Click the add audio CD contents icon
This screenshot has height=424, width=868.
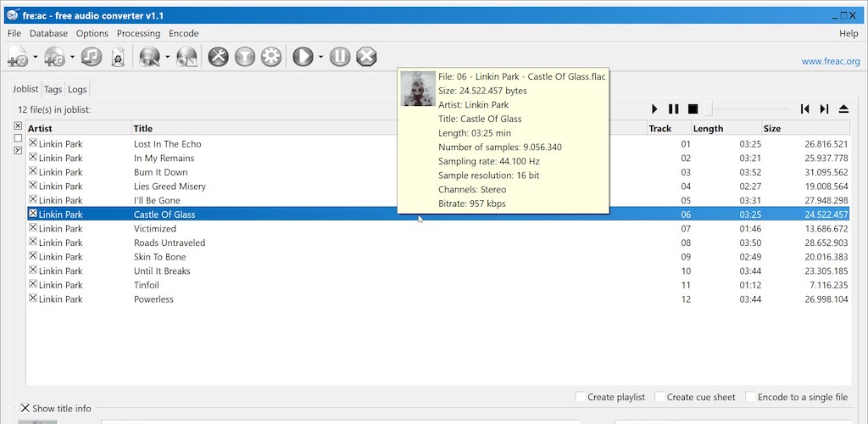pyautogui.click(x=56, y=57)
